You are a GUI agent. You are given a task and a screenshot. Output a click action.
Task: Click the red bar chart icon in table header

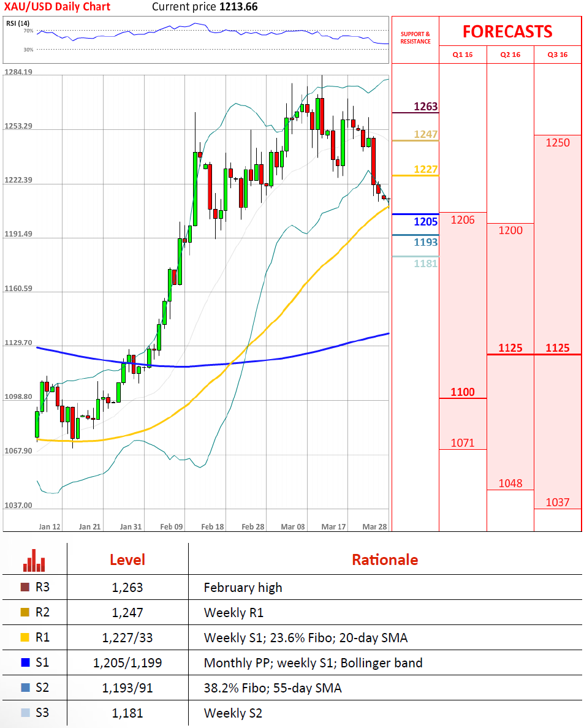coord(34,559)
